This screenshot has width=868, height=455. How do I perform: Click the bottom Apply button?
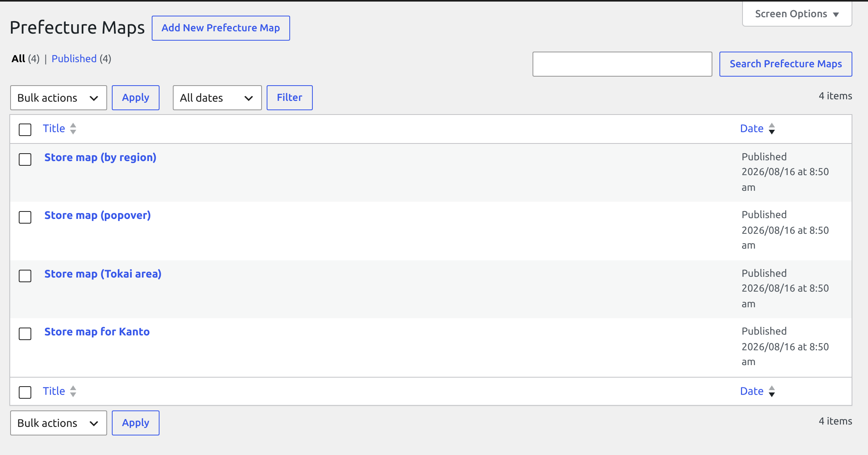click(136, 423)
